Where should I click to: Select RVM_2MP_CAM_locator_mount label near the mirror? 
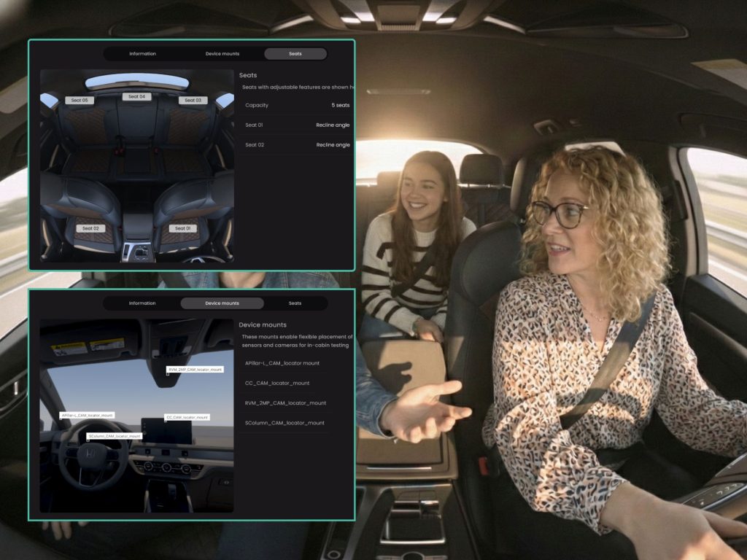point(195,370)
